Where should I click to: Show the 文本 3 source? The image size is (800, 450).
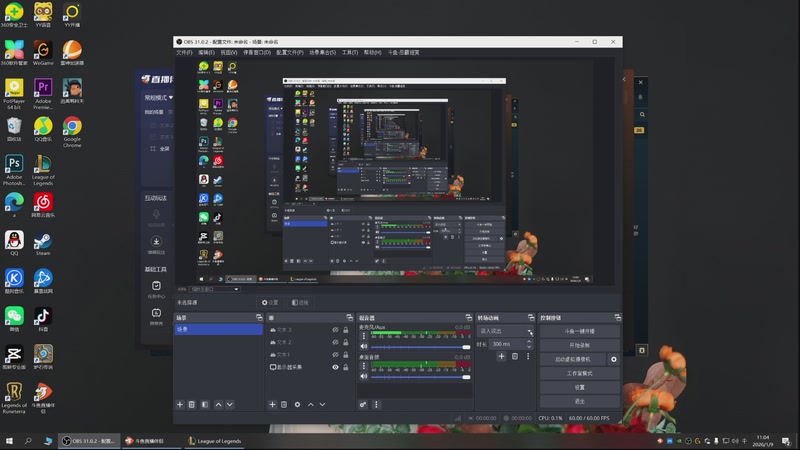click(335, 330)
